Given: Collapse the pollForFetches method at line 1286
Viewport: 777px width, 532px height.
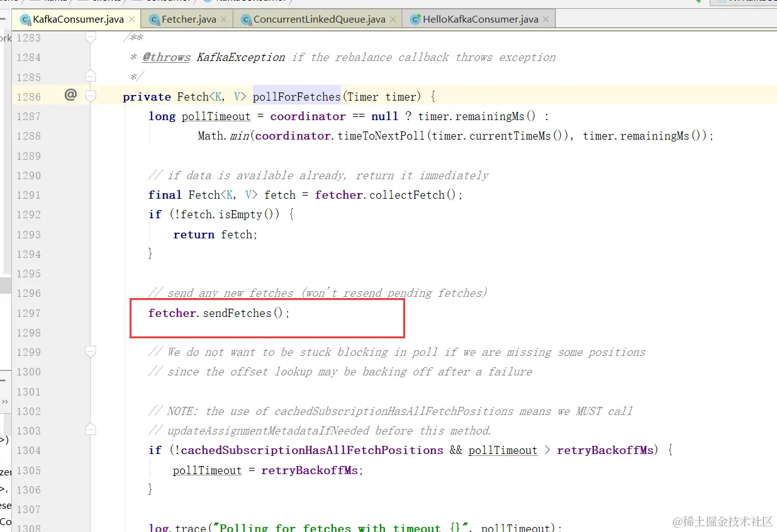Looking at the screenshot, I should [91, 97].
